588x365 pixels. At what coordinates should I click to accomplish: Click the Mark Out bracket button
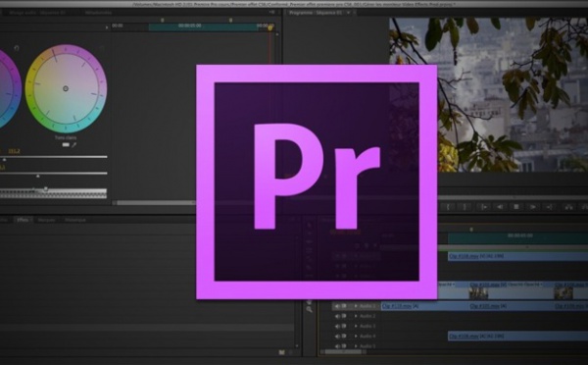click(x=465, y=207)
